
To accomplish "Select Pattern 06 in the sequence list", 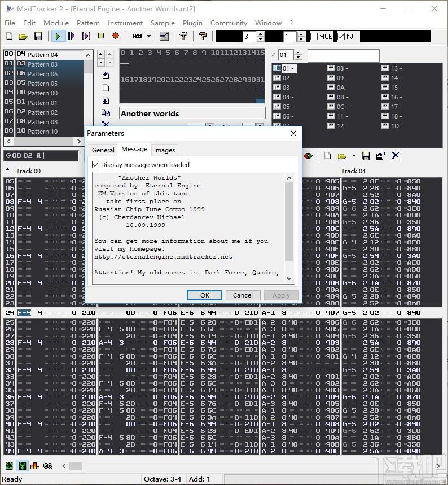I will (x=43, y=73).
